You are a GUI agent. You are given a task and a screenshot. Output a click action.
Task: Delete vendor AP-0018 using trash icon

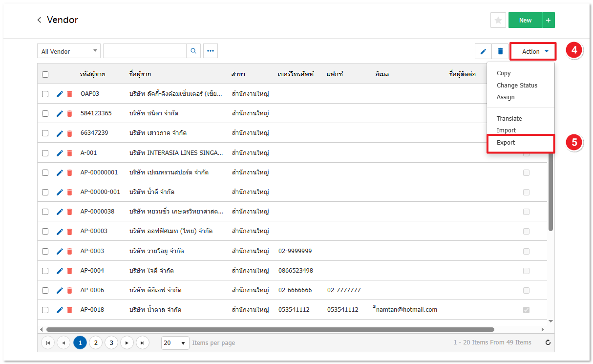(x=69, y=310)
